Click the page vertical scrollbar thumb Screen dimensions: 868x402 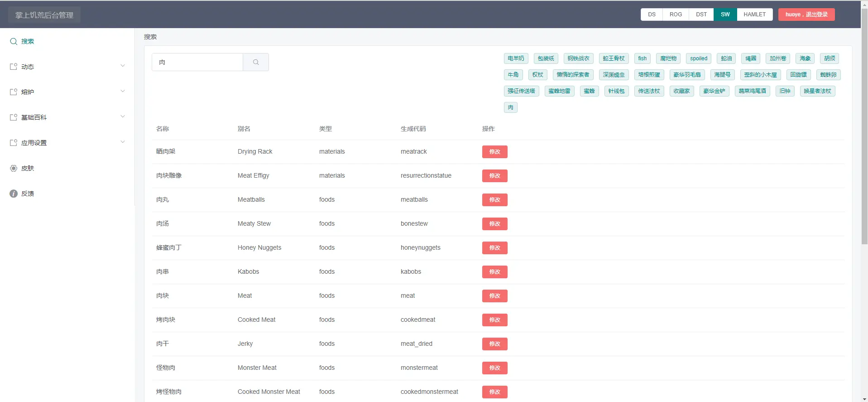click(864, 126)
